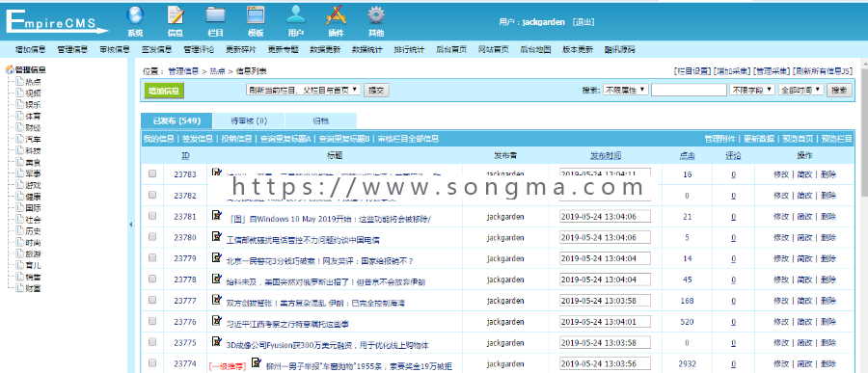Click the 管理附件 link
Screen dimensions: 868x373
click(719, 139)
